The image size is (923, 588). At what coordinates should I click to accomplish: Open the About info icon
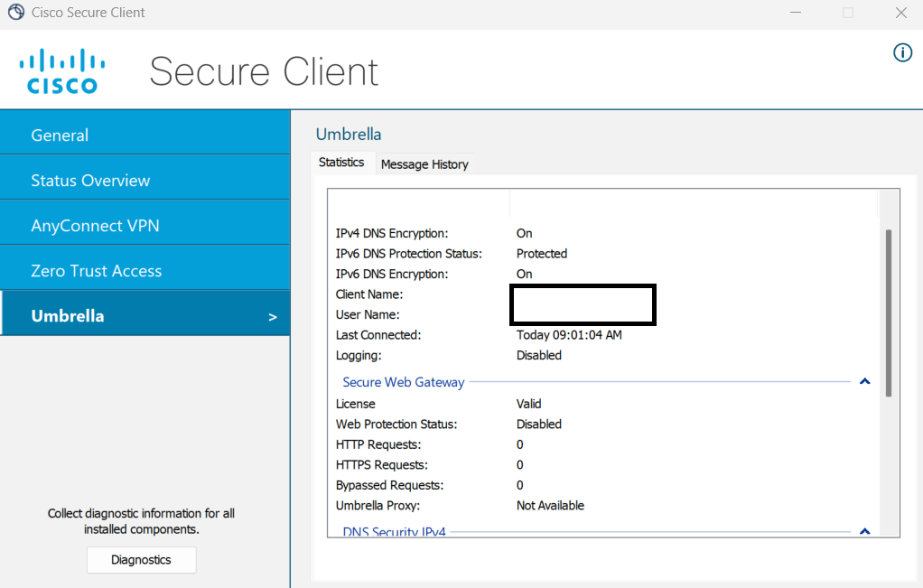[x=902, y=52]
